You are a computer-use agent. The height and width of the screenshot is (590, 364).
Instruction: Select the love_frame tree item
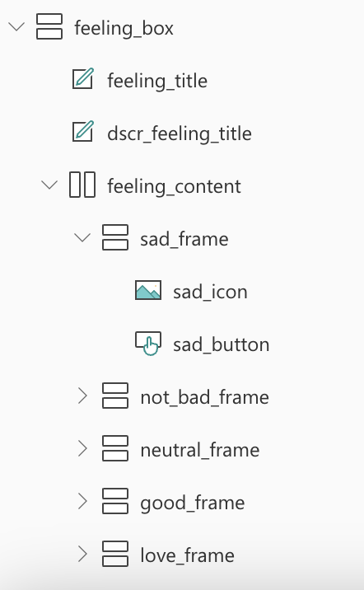187,555
